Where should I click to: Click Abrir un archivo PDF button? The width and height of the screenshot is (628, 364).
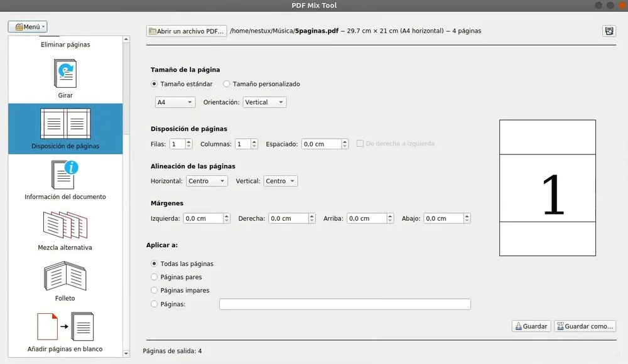point(186,31)
